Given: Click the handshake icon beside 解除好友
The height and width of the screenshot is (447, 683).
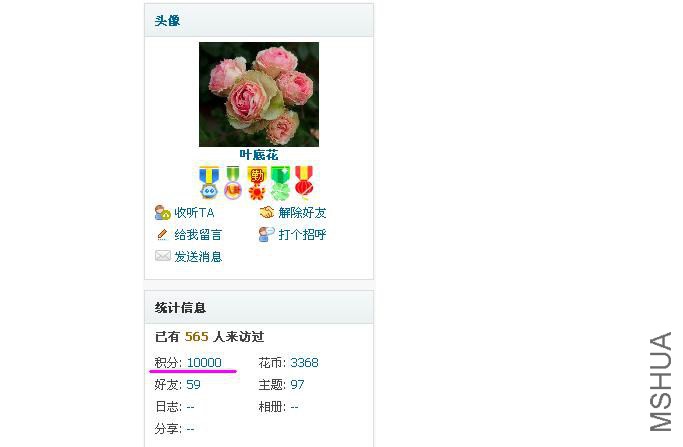Looking at the screenshot, I should point(267,212).
